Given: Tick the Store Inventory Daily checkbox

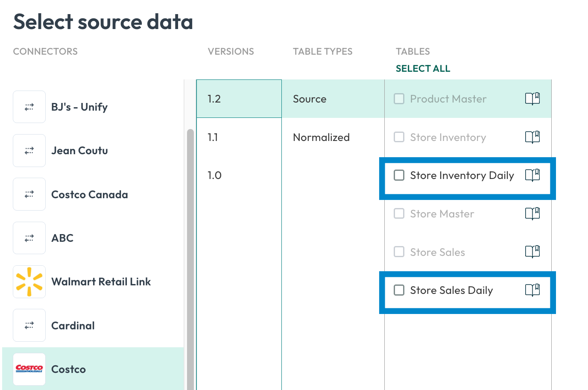Looking at the screenshot, I should point(399,175).
